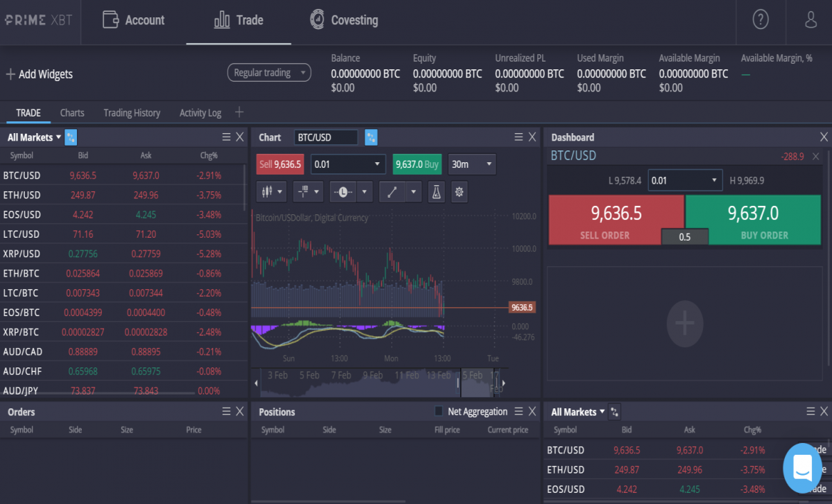Viewport: 832px width, 504px height.
Task: Open the Activity Log tab
Action: click(200, 112)
